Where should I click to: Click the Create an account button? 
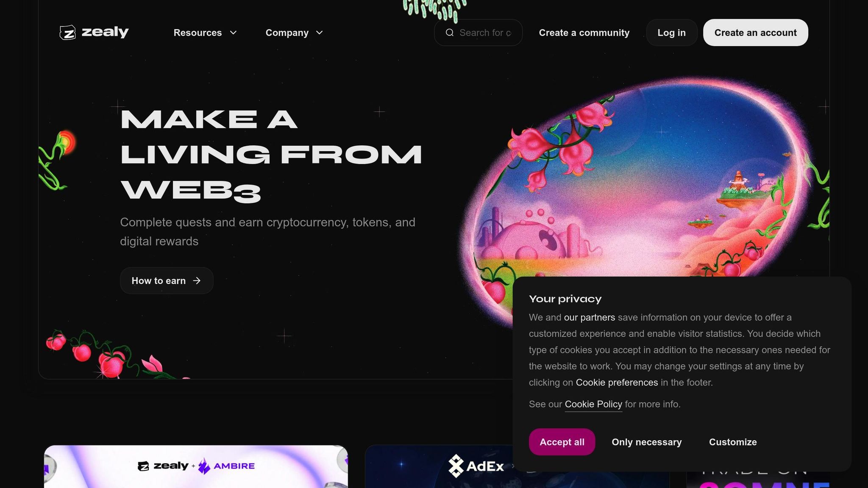point(755,33)
